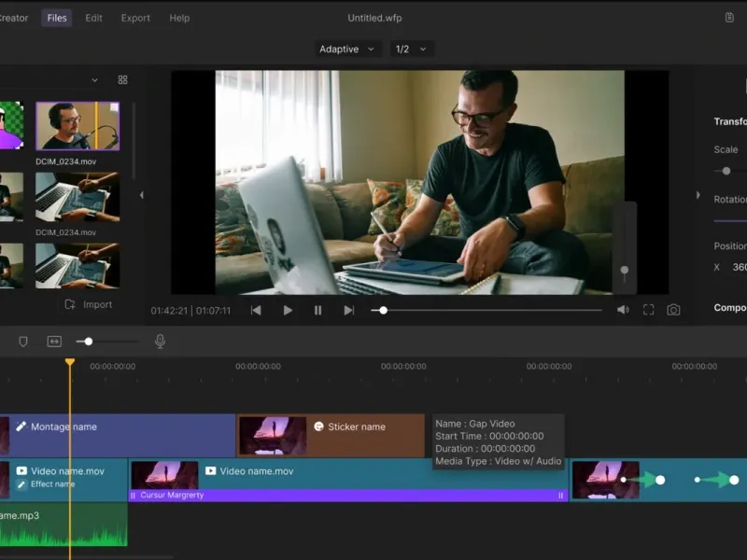747x560 pixels.
Task: Expand the media library filter chevron
Action: point(94,80)
